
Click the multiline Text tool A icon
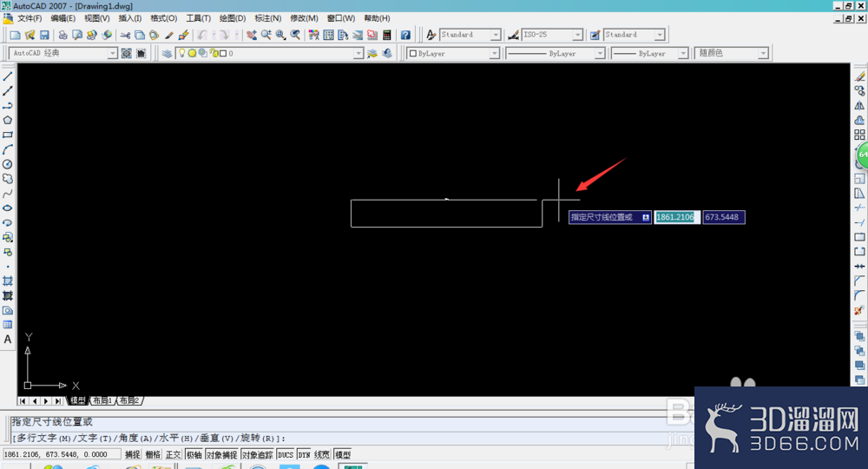tap(8, 340)
